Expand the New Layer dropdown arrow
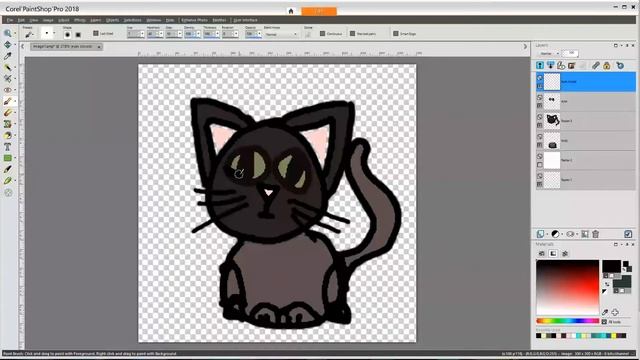 [x=547, y=234]
